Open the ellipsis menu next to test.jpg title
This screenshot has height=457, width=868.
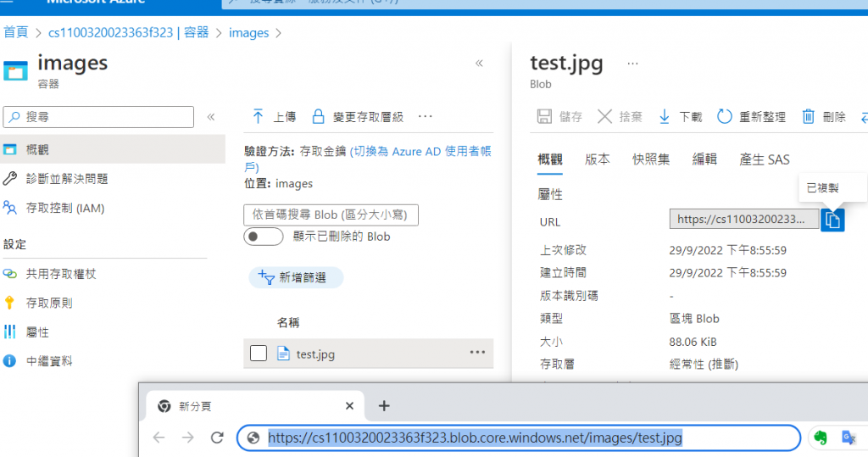(632, 64)
